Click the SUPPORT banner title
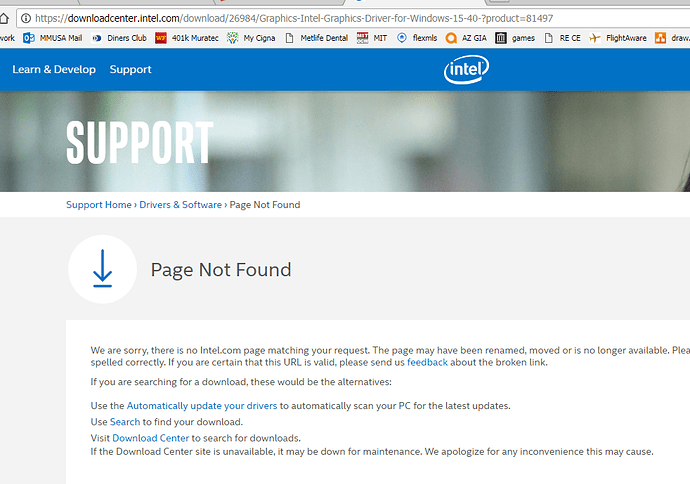The width and height of the screenshot is (690, 484). tap(140, 142)
